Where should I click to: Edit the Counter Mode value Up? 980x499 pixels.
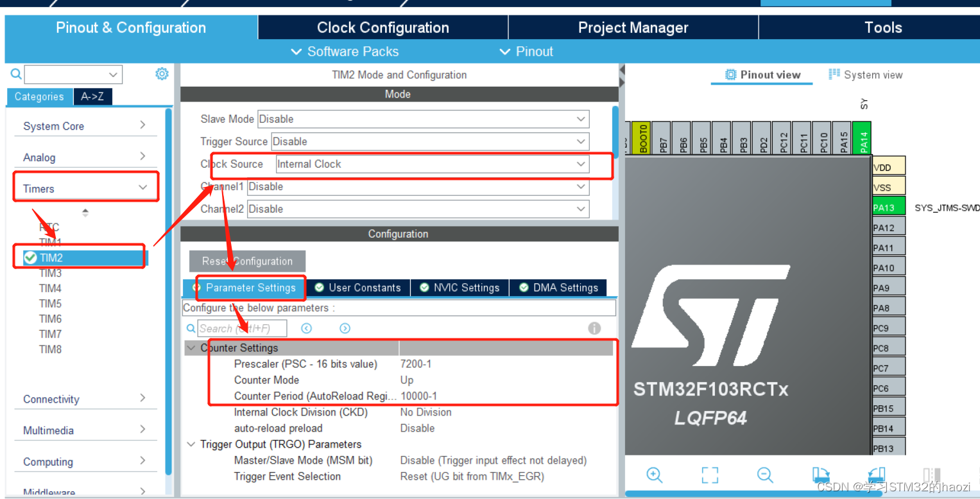[x=407, y=380]
